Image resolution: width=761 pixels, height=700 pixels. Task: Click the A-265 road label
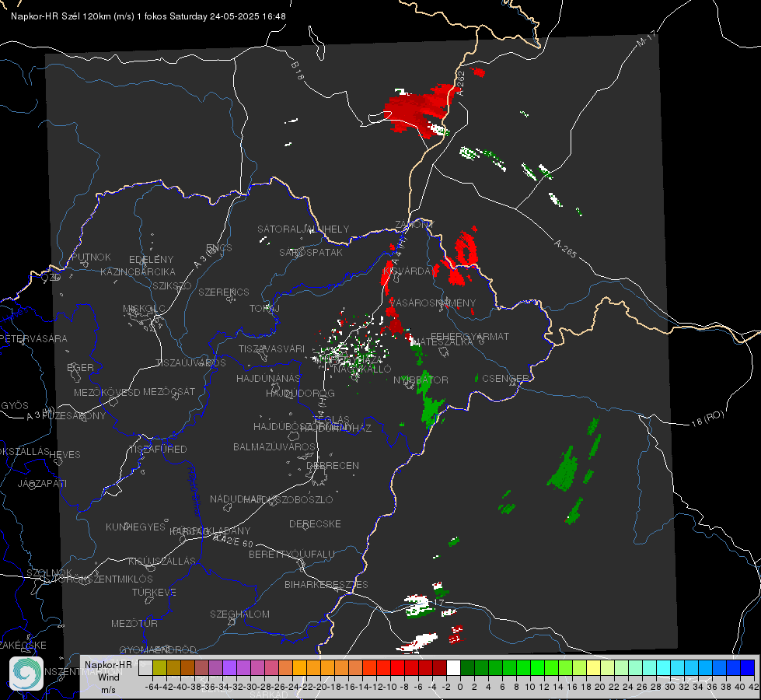(x=565, y=248)
